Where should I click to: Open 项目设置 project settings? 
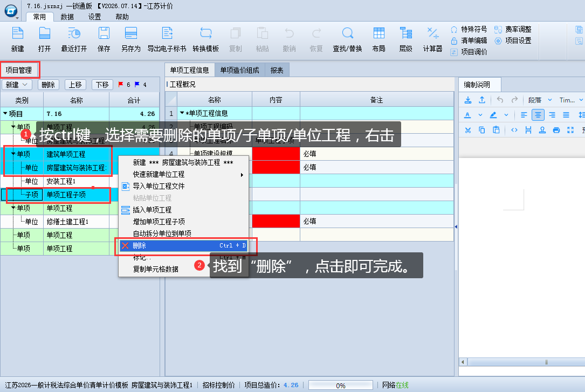tap(513, 40)
